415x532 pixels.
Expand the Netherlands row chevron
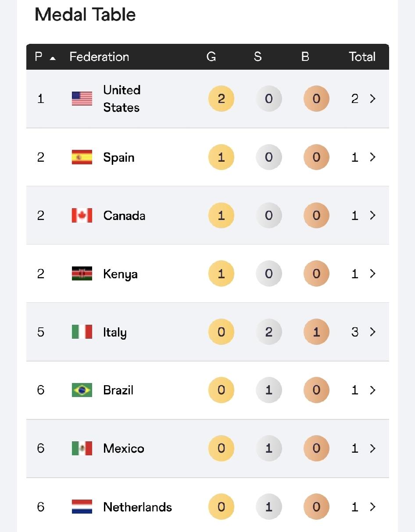tap(373, 507)
